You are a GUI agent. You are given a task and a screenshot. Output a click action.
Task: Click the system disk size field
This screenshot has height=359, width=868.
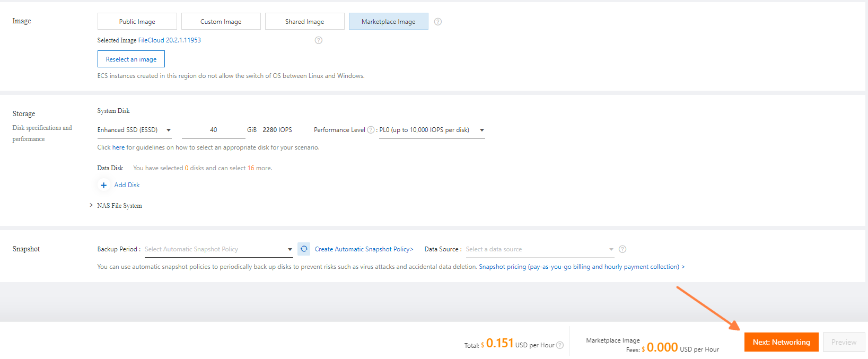tap(213, 130)
